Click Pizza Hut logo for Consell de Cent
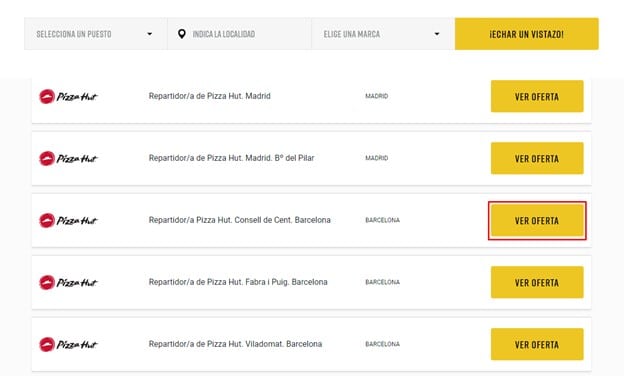Viewport: 624px width, 376px height. [x=68, y=220]
